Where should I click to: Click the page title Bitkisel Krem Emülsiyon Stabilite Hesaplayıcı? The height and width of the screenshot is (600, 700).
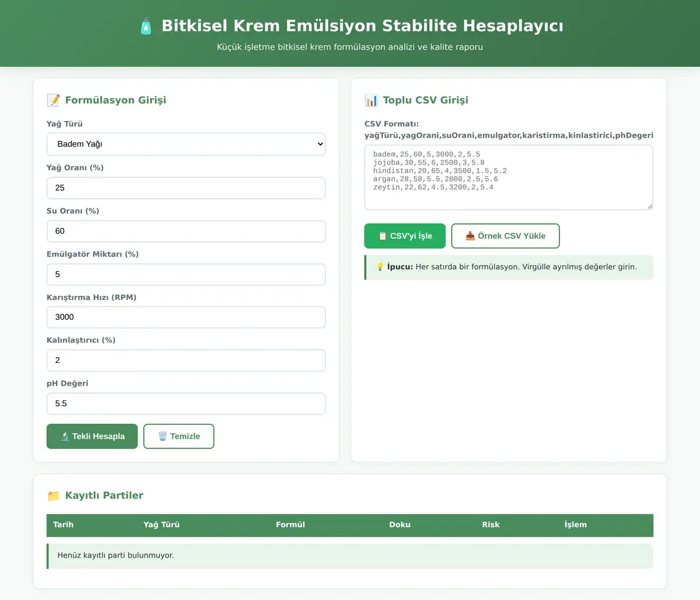(x=362, y=26)
